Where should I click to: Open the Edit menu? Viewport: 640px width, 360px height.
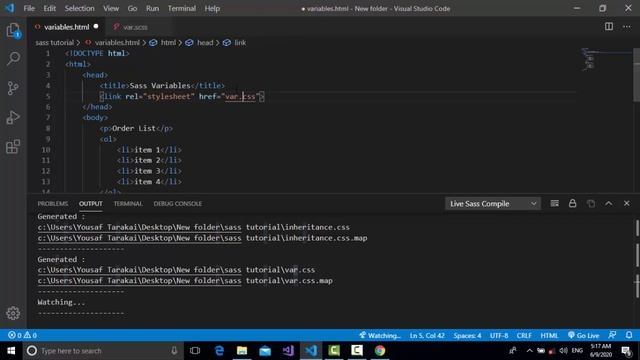(x=49, y=8)
